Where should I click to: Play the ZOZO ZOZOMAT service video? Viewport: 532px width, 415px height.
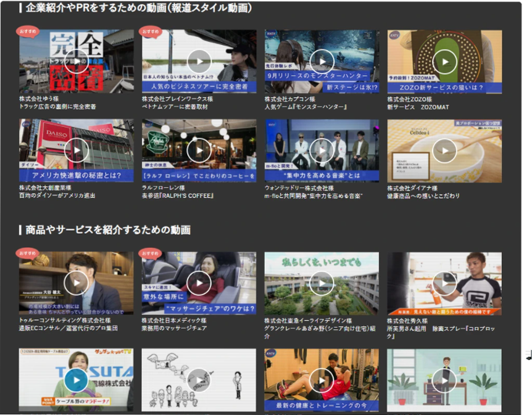pyautogui.click(x=444, y=61)
